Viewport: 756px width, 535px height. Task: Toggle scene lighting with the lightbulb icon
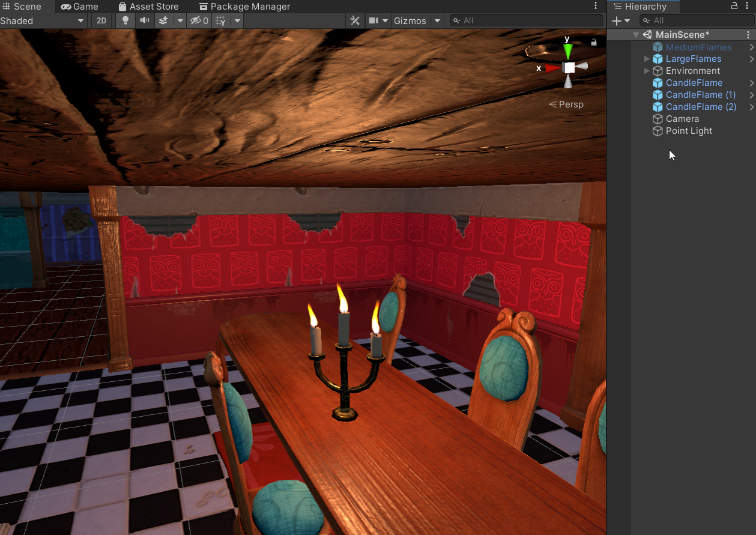point(125,20)
